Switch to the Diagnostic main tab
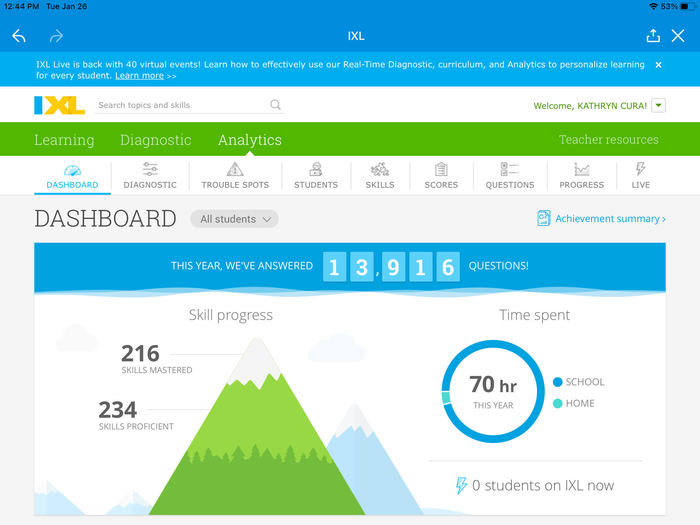700x525 pixels. click(156, 140)
